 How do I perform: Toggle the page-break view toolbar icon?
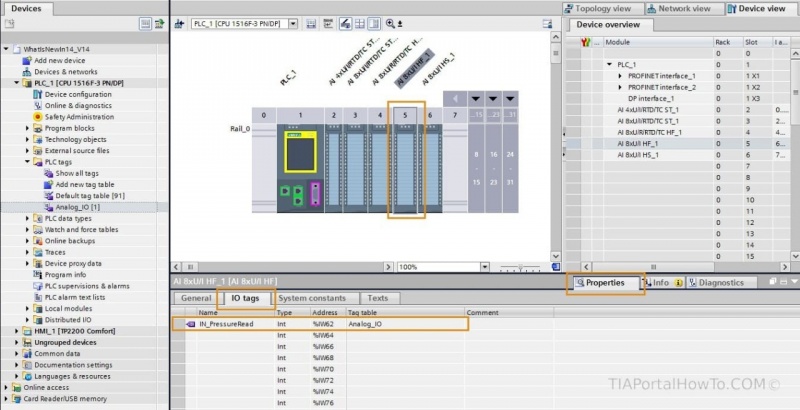374,23
